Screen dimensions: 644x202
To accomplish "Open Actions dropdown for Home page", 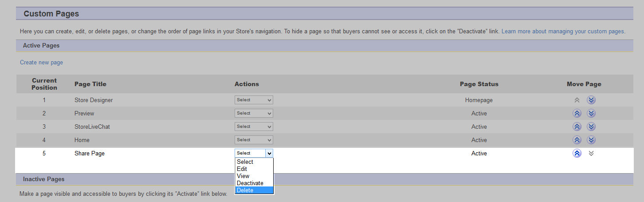I will (254, 140).
